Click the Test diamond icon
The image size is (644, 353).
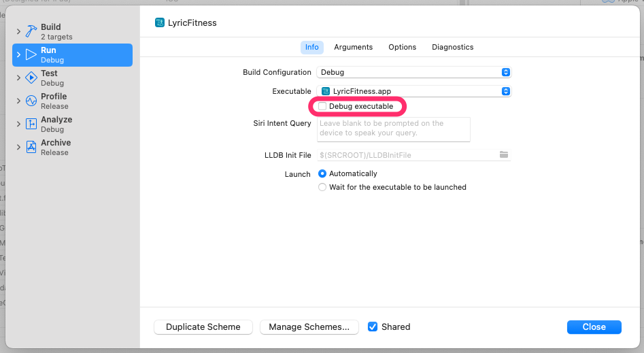[31, 78]
